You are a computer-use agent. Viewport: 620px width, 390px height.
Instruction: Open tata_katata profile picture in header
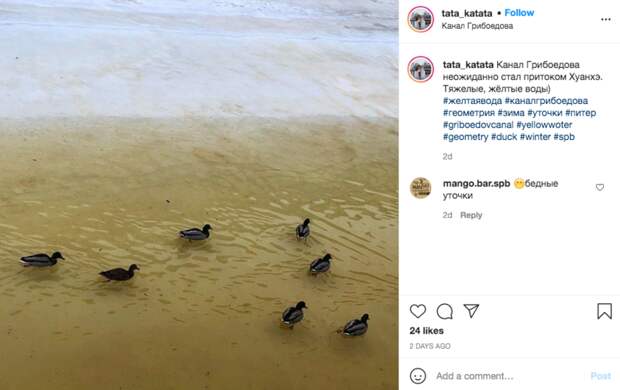421,19
